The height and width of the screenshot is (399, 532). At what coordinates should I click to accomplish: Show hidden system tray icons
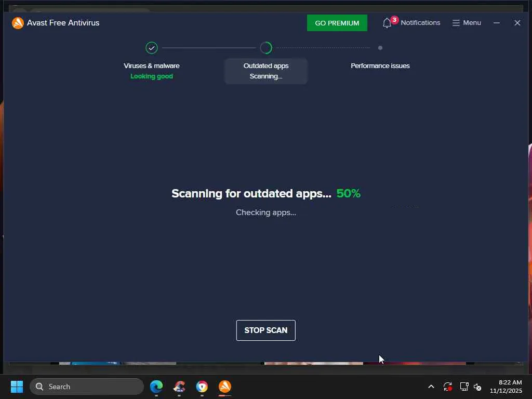click(x=431, y=387)
